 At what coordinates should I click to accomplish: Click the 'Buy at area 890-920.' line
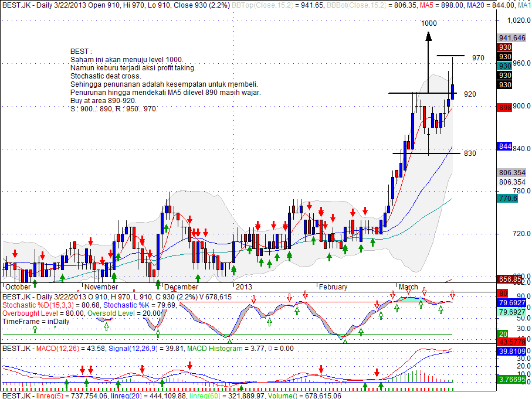pyautogui.click(x=103, y=101)
